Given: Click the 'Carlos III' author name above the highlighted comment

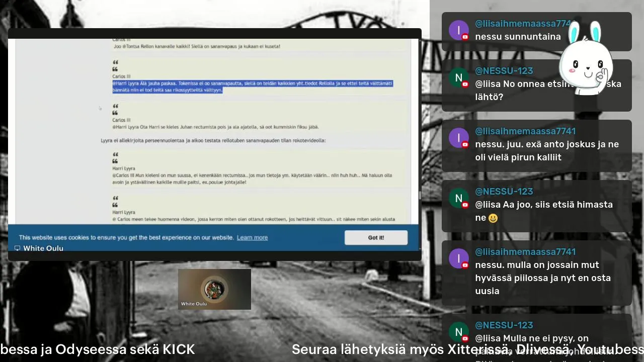Looking at the screenshot, I should tap(121, 76).
